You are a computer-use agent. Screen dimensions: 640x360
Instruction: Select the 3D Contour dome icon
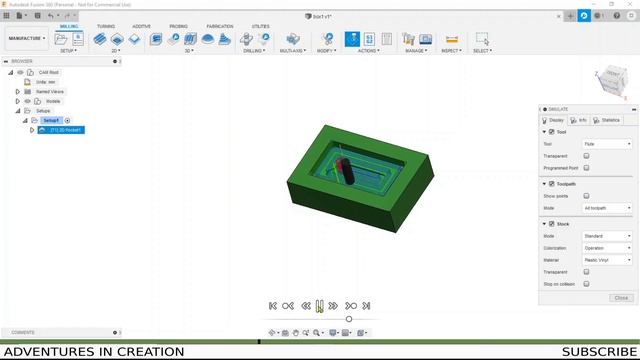pos(208,39)
